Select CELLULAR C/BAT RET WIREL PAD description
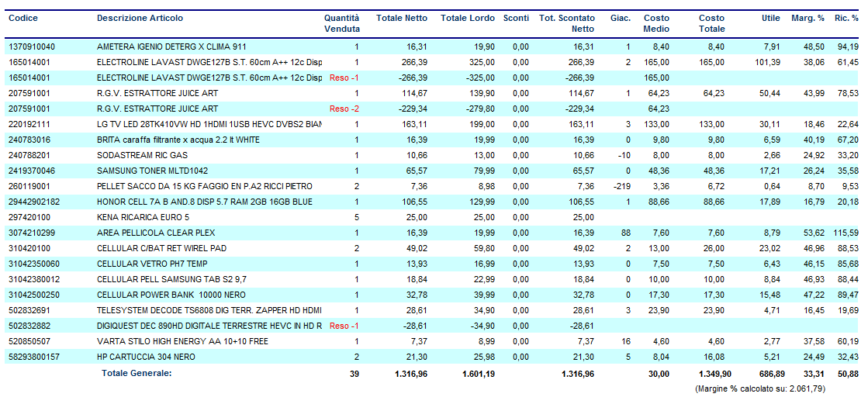 coord(161,248)
